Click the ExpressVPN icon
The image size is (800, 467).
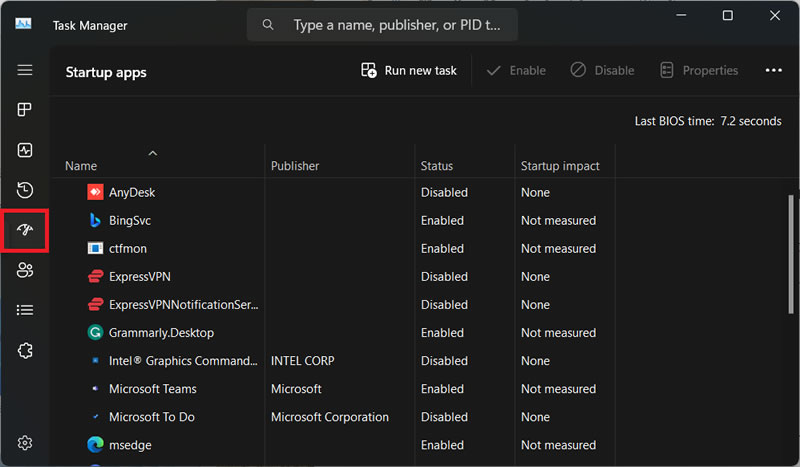click(x=95, y=277)
